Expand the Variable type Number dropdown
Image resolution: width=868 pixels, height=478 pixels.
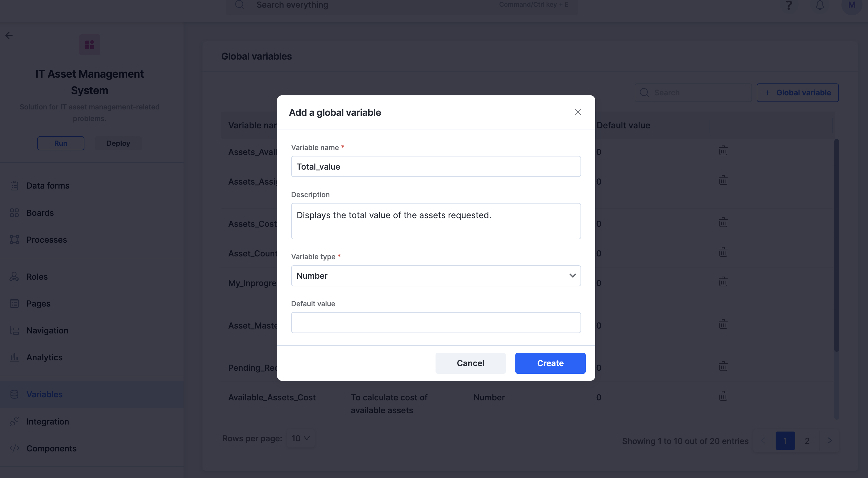(436, 276)
